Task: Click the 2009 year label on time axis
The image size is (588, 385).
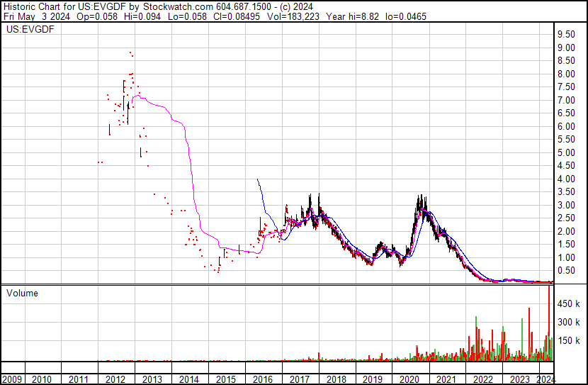Action: 12,379
